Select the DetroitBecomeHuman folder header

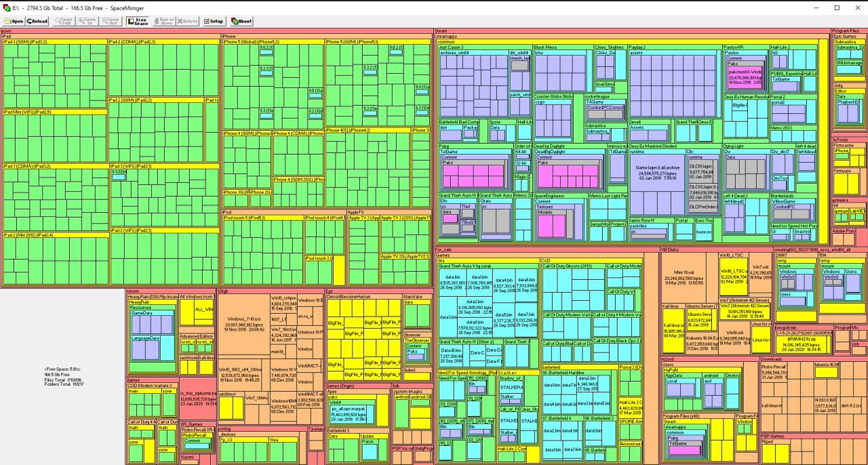[363, 296]
